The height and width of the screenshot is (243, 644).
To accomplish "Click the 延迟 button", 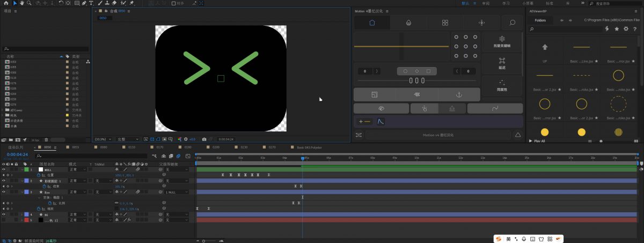I will click(x=502, y=63).
